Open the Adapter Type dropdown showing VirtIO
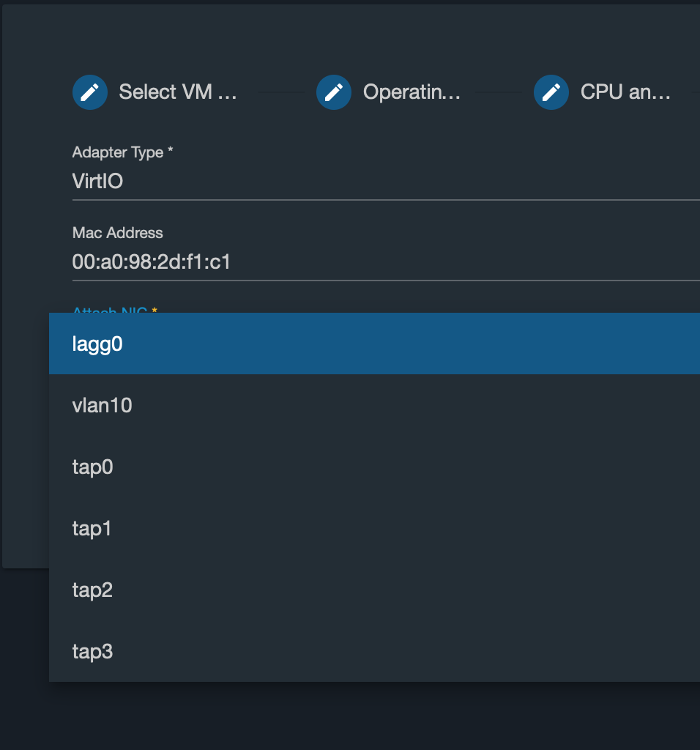This screenshot has height=750, width=700. pyautogui.click(x=386, y=182)
